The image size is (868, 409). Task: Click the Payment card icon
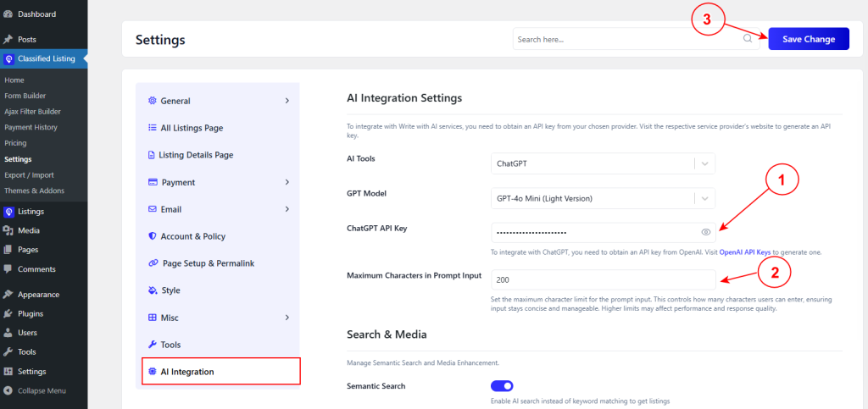[153, 182]
